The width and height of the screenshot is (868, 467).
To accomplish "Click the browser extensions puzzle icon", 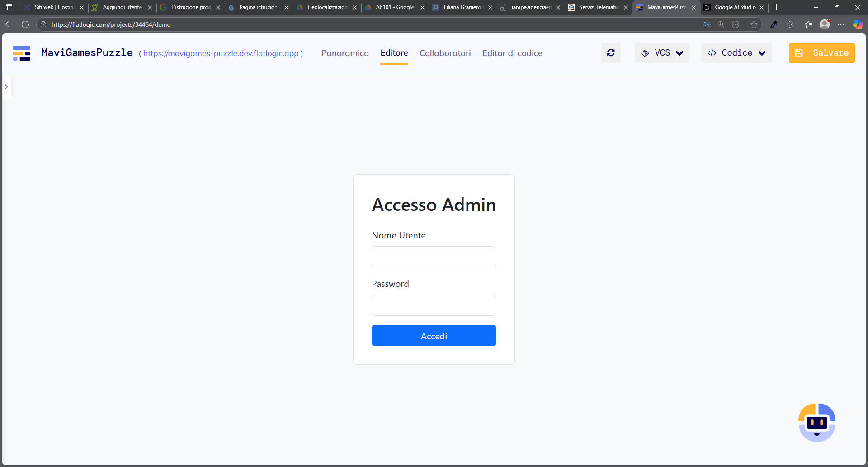I will (790, 24).
